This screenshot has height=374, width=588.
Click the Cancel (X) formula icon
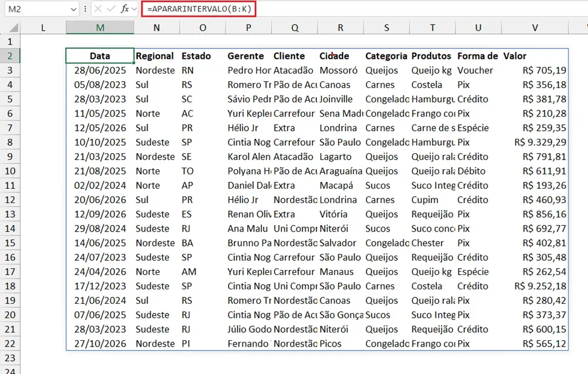(98, 9)
